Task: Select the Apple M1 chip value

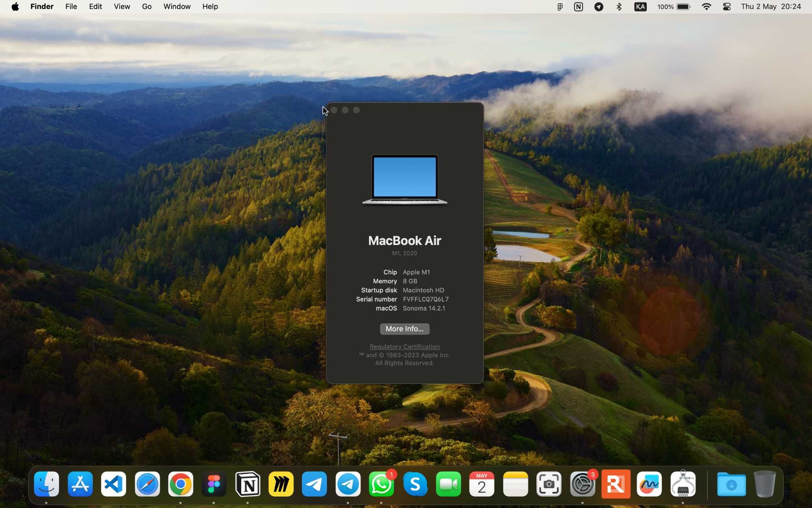Action: pyautogui.click(x=416, y=272)
